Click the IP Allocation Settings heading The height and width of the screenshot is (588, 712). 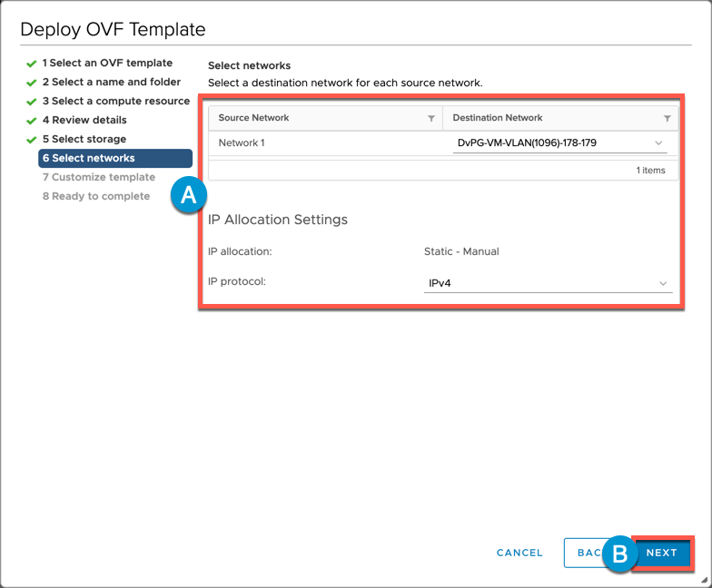[x=278, y=220]
